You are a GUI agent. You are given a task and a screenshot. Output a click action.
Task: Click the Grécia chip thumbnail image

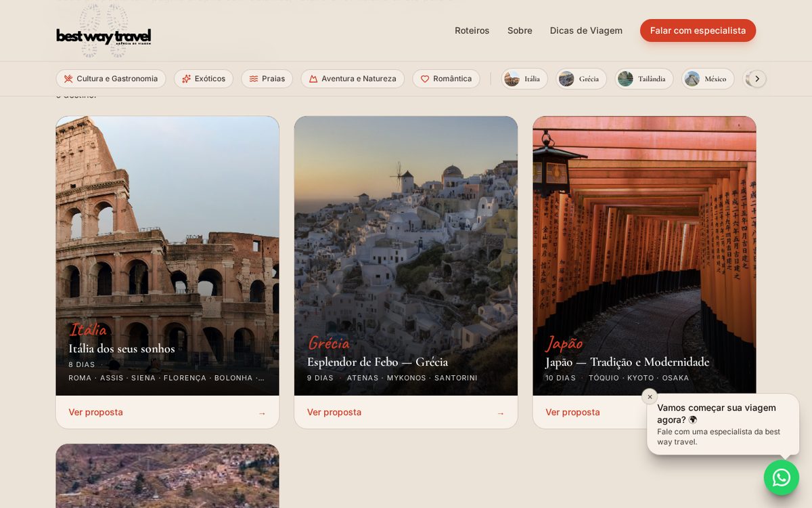point(566,79)
